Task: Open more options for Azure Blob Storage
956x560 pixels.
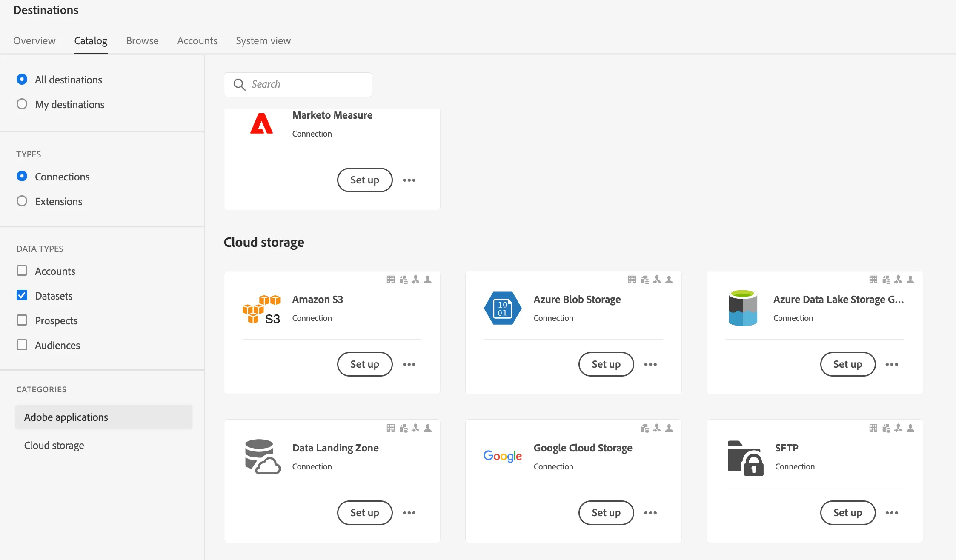Action: click(x=650, y=364)
